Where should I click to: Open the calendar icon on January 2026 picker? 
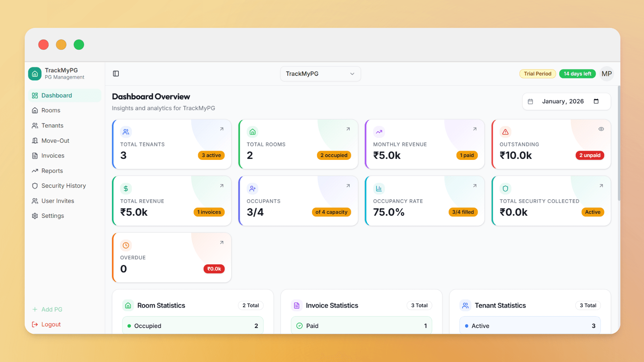(596, 101)
